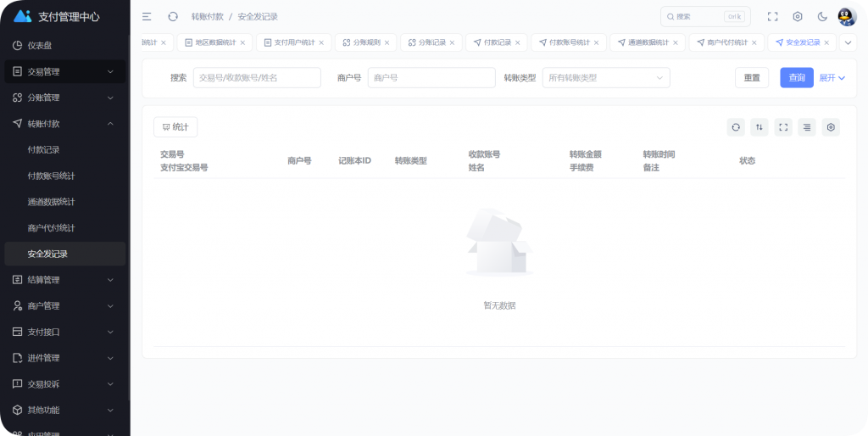Close the 分账规则 tab
This screenshot has height=436, width=868.
387,42
